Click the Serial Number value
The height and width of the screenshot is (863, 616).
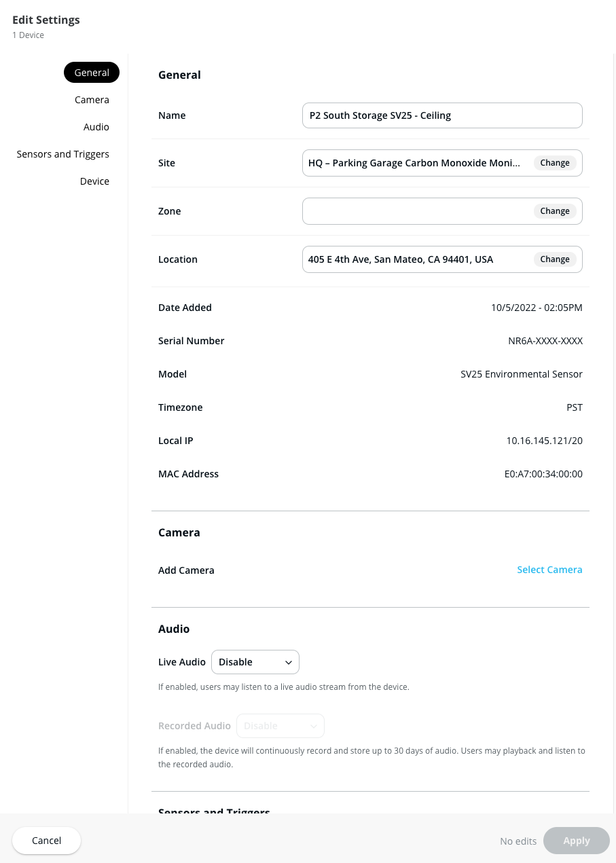545,341
